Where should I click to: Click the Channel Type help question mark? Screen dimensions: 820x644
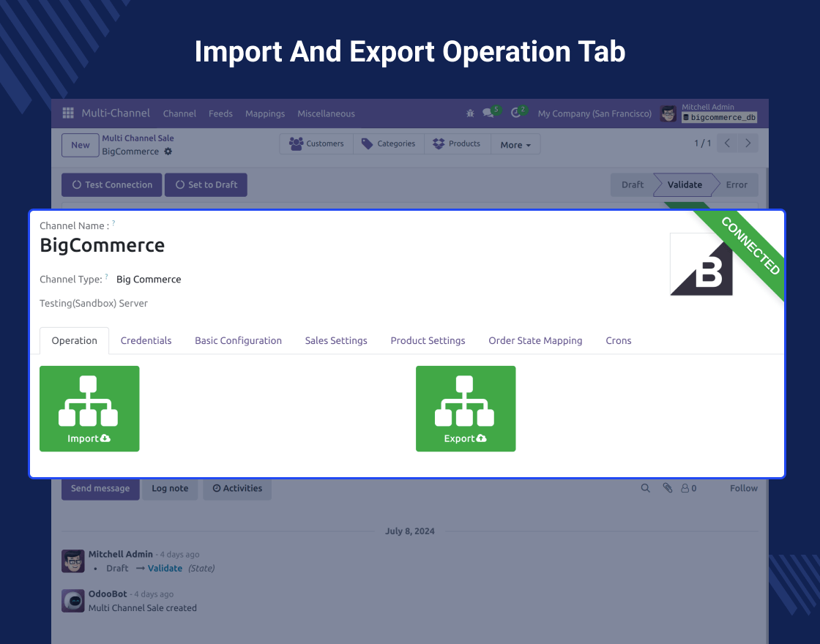[107, 277]
